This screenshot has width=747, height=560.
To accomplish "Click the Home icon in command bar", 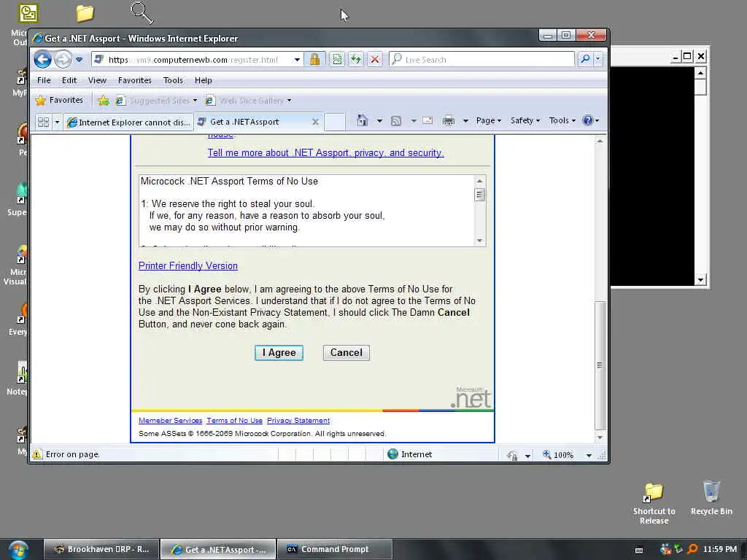I will tap(363, 120).
